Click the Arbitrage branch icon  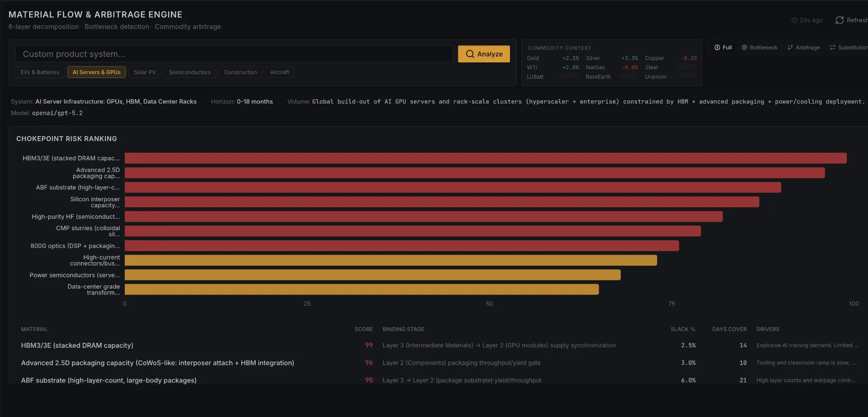(790, 47)
